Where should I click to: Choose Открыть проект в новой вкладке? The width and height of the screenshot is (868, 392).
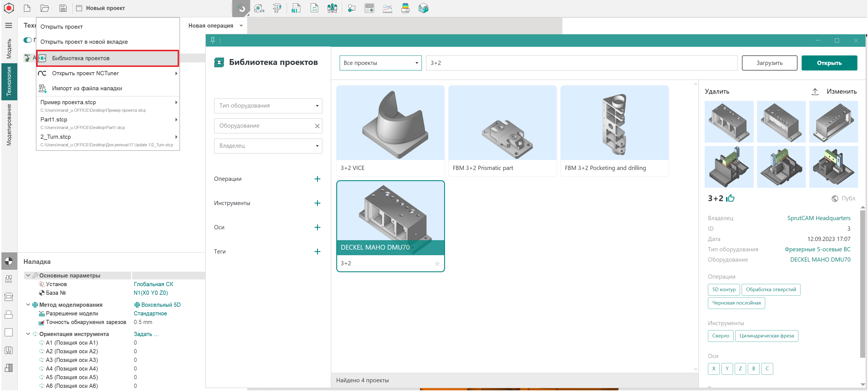coord(107,42)
